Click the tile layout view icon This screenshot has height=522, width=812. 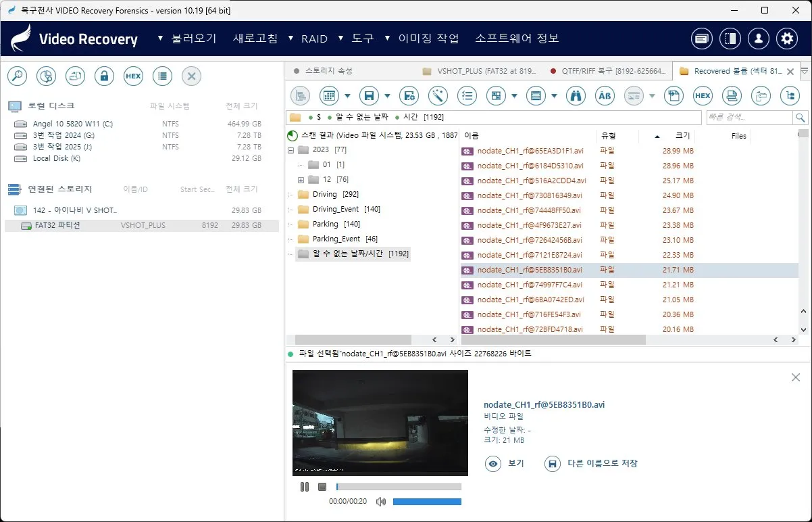point(496,96)
